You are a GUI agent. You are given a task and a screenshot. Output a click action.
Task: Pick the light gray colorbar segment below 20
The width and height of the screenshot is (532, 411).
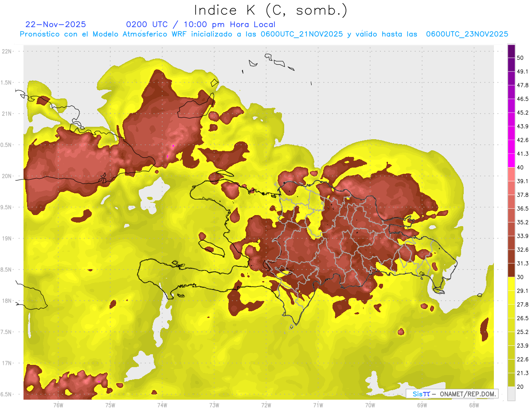pyautogui.click(x=511, y=394)
